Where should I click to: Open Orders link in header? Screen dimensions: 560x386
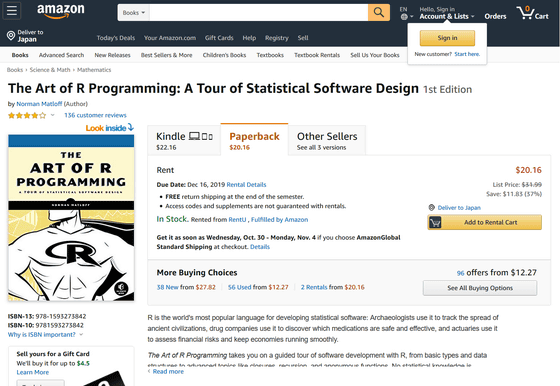495,16
